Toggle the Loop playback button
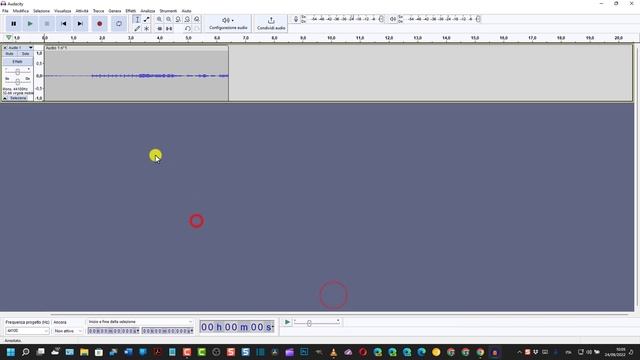Screen dimensions: 640x360 click(x=119, y=24)
